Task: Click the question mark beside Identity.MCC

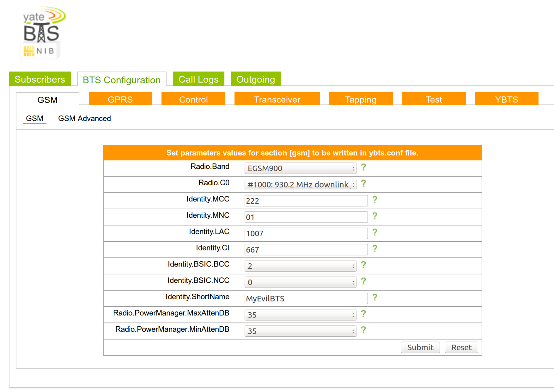Action: (x=374, y=200)
